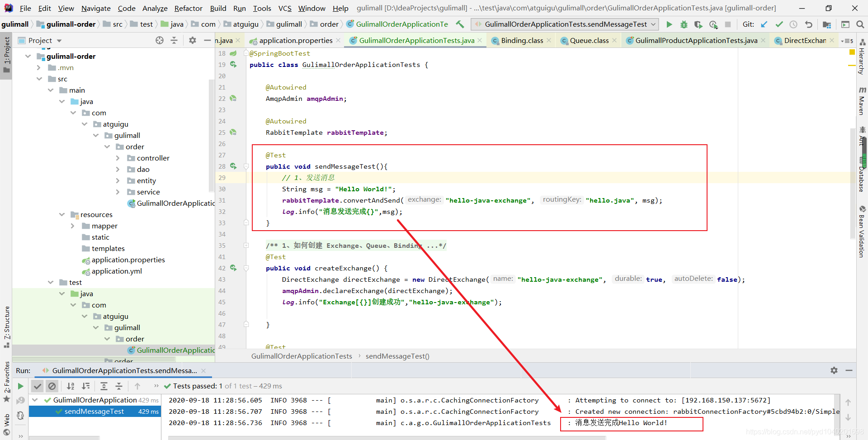
Task: Collapse the resources folder
Action: [62, 215]
